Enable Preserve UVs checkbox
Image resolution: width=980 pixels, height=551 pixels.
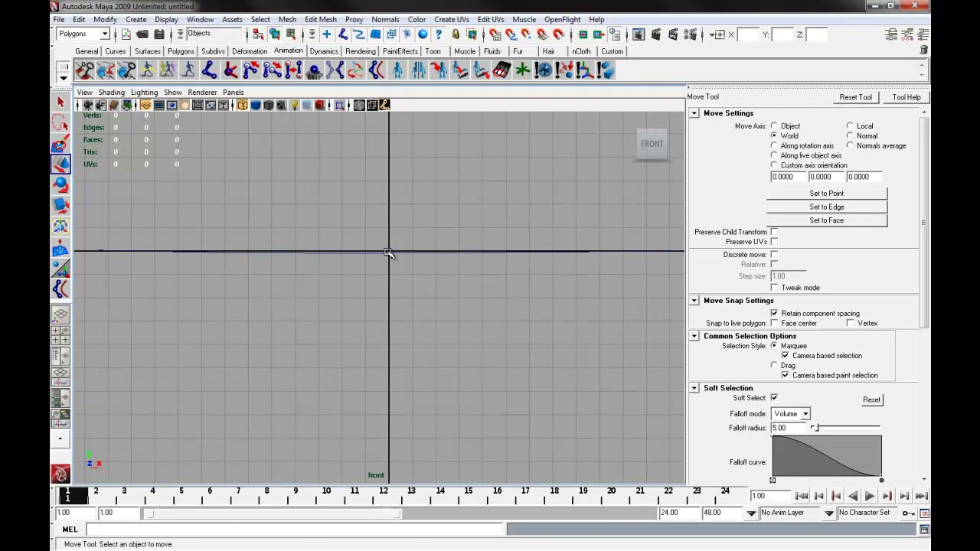(x=774, y=242)
